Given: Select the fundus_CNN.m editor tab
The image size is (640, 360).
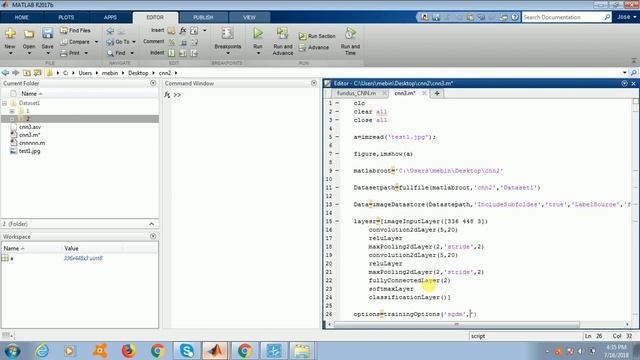Looking at the screenshot, I should (x=356, y=93).
